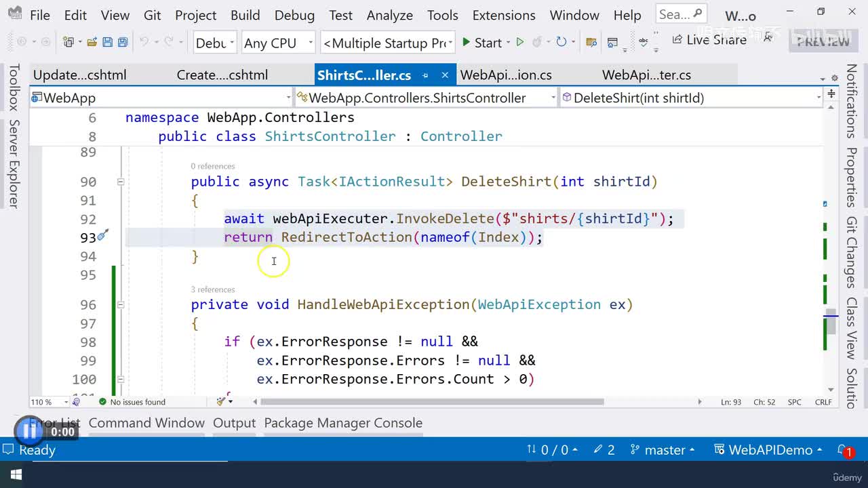Screen dimensions: 868x488
Task: Open the Debug configuration dropdown
Action: click(215, 43)
